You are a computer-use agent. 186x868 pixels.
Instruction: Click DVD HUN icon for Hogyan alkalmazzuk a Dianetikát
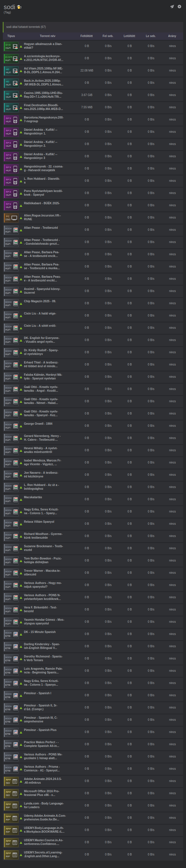11,46
